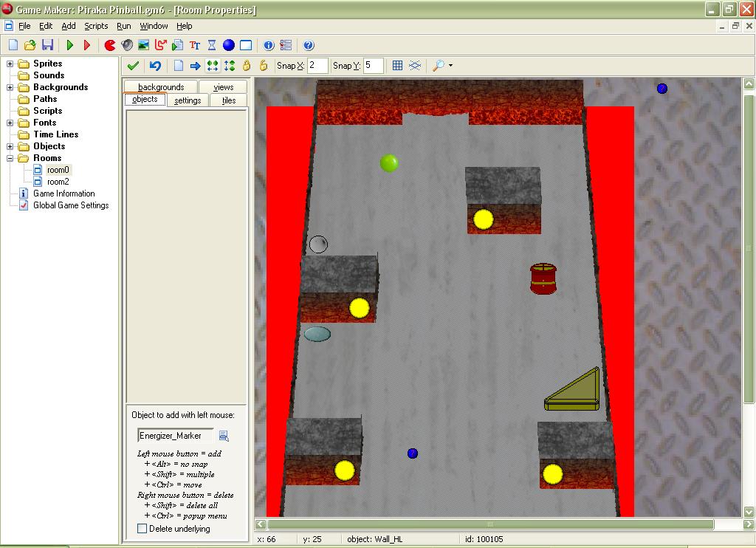Unlock all instances with the open padlock
The height and width of the screenshot is (548, 756).
(x=264, y=65)
